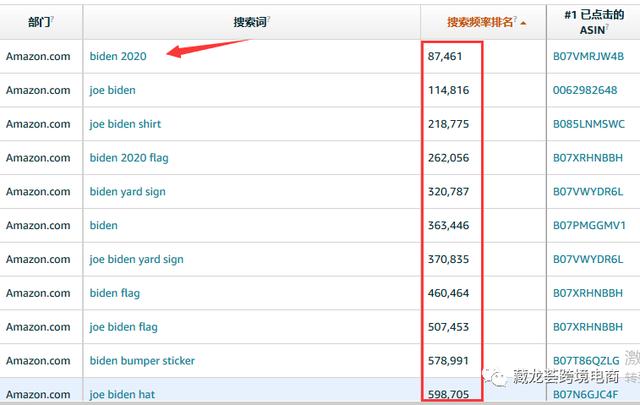This screenshot has height=405, width=640.
Task: Select rank value 598,705
Action: pos(448,395)
